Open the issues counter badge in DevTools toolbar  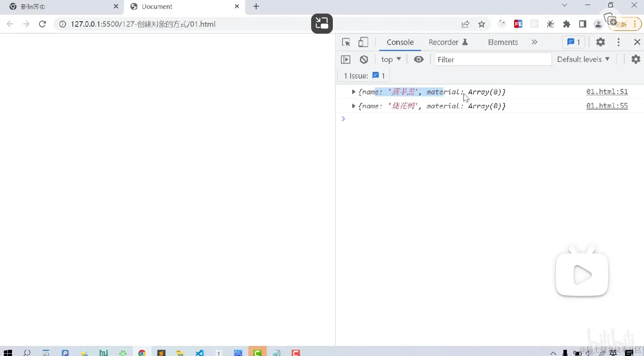pos(573,42)
